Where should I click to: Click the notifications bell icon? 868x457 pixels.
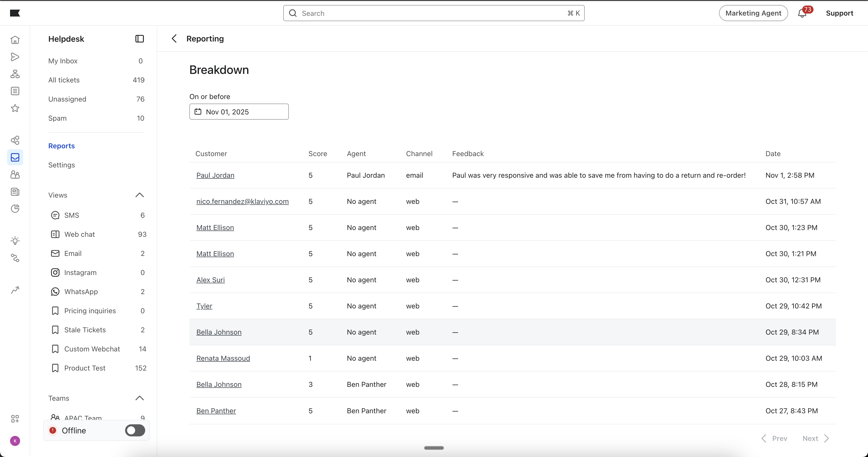[802, 13]
